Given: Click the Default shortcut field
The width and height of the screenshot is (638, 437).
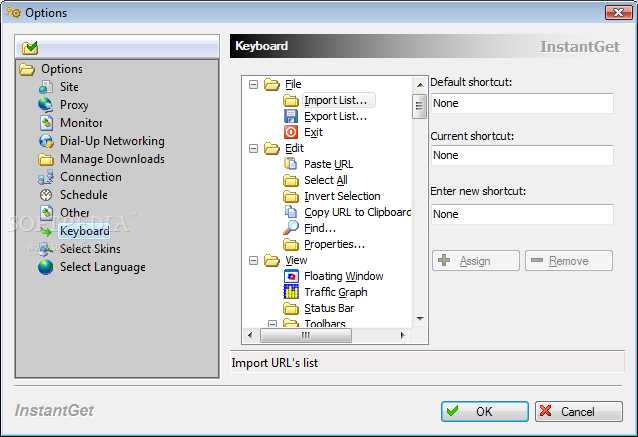Looking at the screenshot, I should [522, 103].
